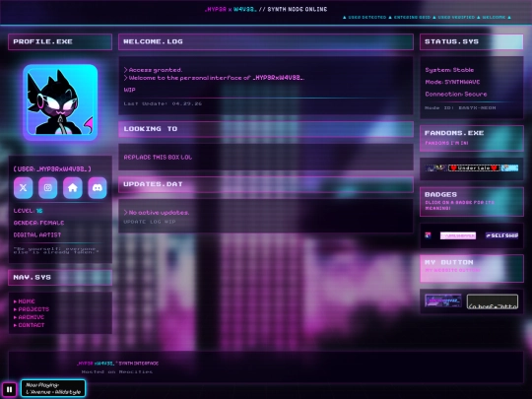Click the MY BUTTON header
This screenshot has width=532, height=399.
pos(472,268)
